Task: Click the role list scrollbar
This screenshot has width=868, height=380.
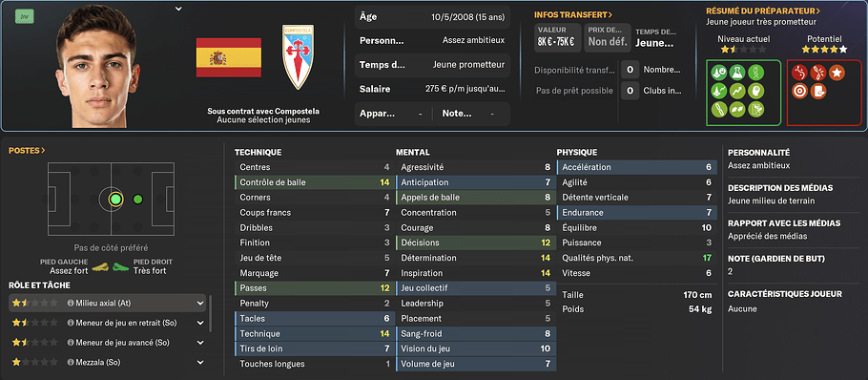Action: (x=210, y=313)
